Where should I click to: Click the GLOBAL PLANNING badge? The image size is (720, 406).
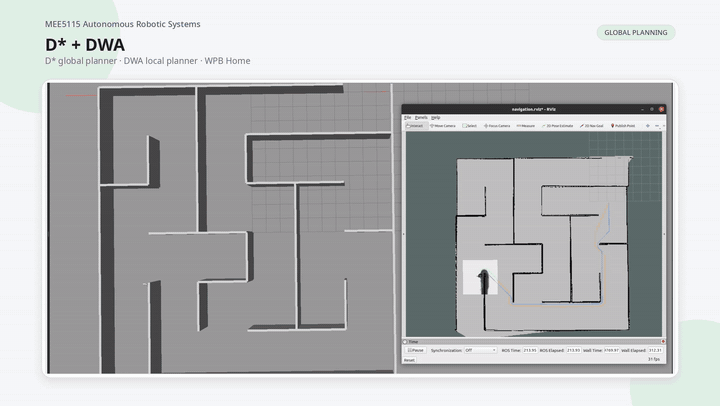[636, 33]
